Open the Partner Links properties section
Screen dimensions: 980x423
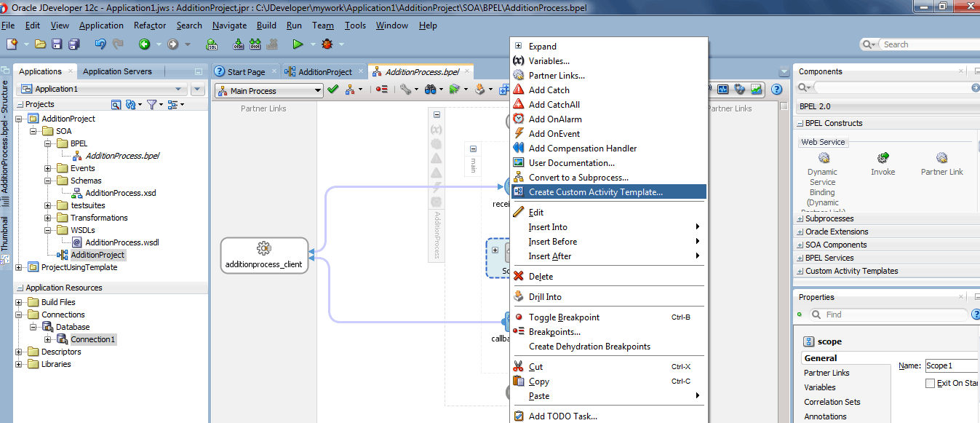point(826,373)
